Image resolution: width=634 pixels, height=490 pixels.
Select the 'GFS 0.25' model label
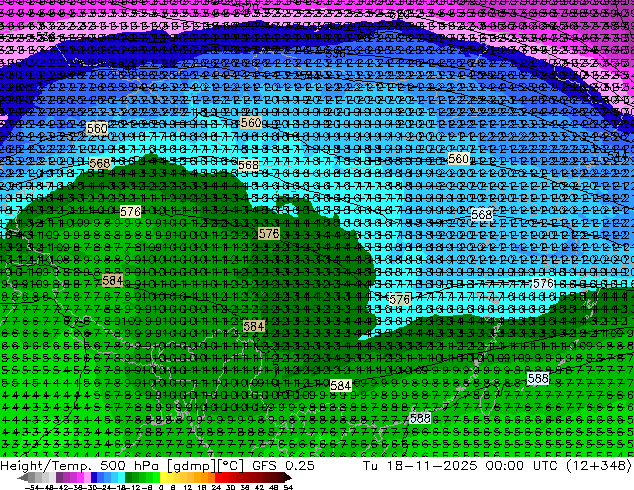(283, 465)
